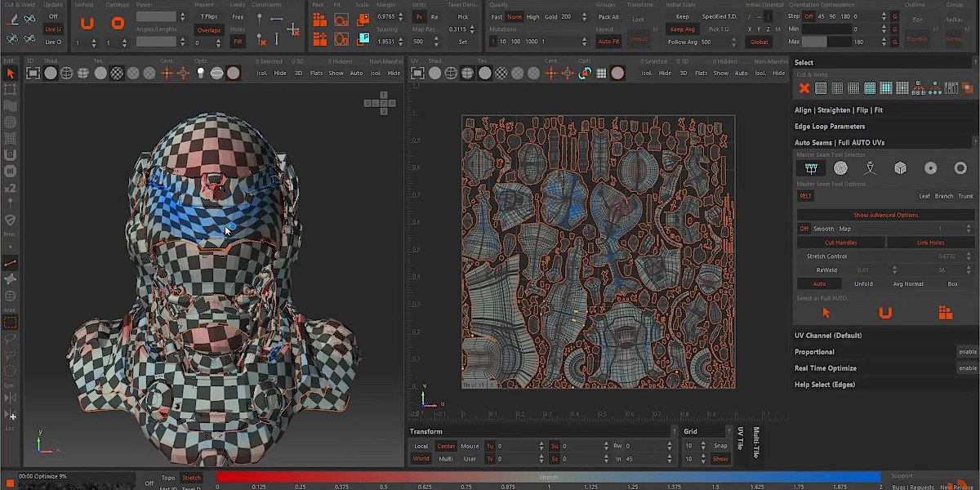Click the Stretch color gradient bar
This screenshot has height=490, width=980.
point(548,477)
